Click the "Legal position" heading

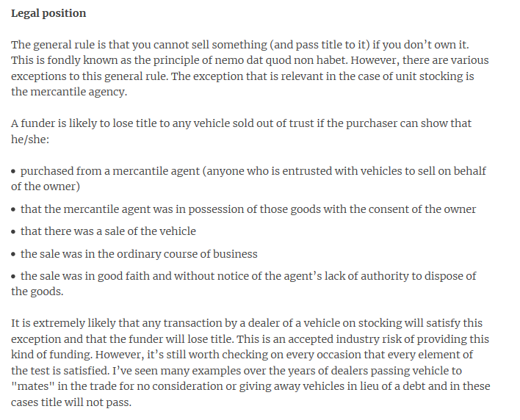[48, 13]
